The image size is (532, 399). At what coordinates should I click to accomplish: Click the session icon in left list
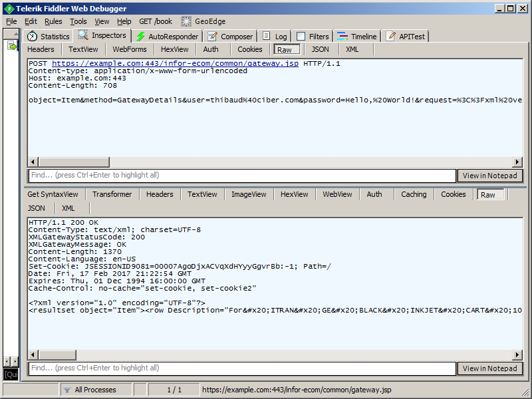tap(11, 46)
